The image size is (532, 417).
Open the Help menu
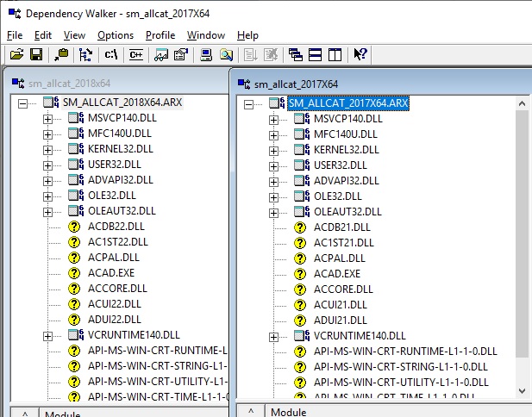(x=247, y=35)
